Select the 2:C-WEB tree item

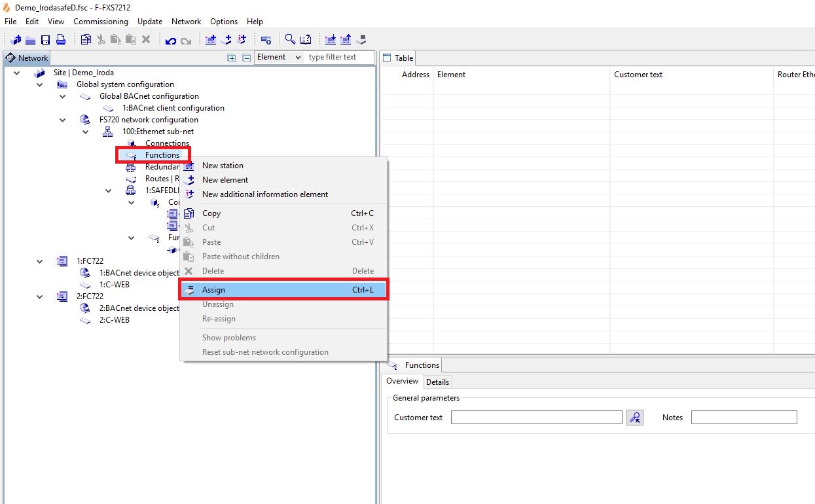coord(114,320)
